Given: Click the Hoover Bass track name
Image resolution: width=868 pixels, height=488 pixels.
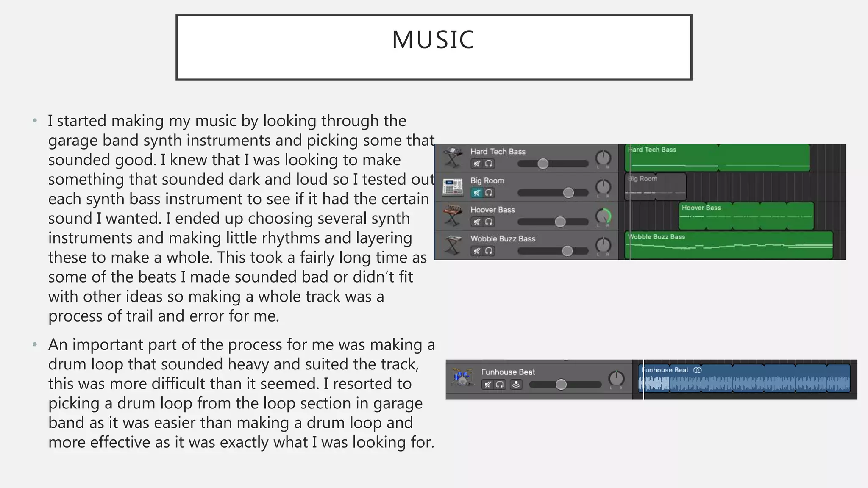Looking at the screenshot, I should [x=492, y=210].
